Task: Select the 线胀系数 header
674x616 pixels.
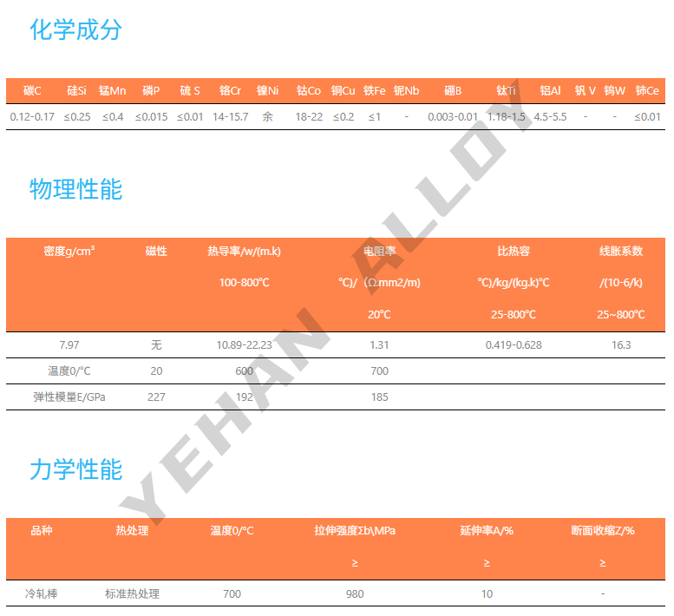Action: [621, 251]
